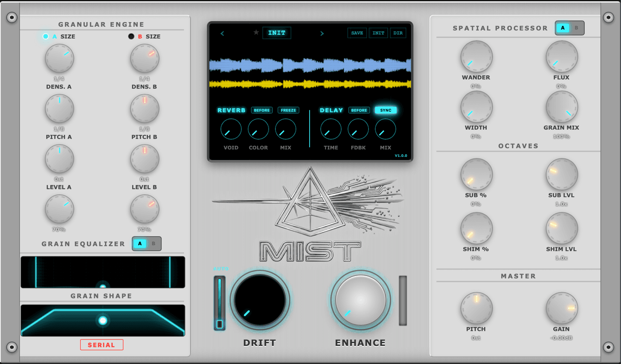This screenshot has width=621, height=364.
Task: Favorite the preset with the star icon
Action: tap(256, 32)
